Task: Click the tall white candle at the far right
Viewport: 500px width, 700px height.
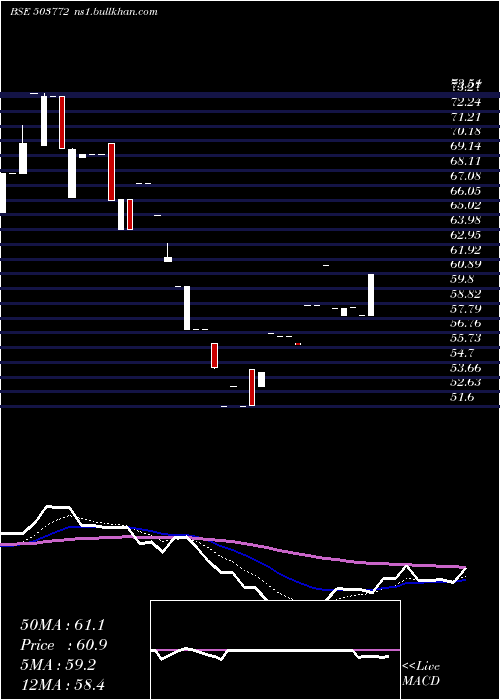Action: point(371,295)
